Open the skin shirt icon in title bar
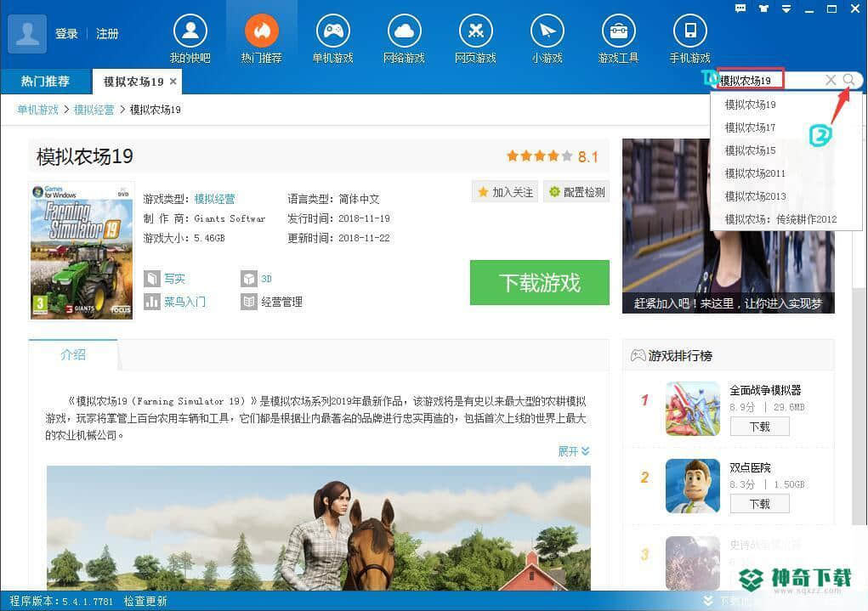The image size is (868, 611). 763,8
